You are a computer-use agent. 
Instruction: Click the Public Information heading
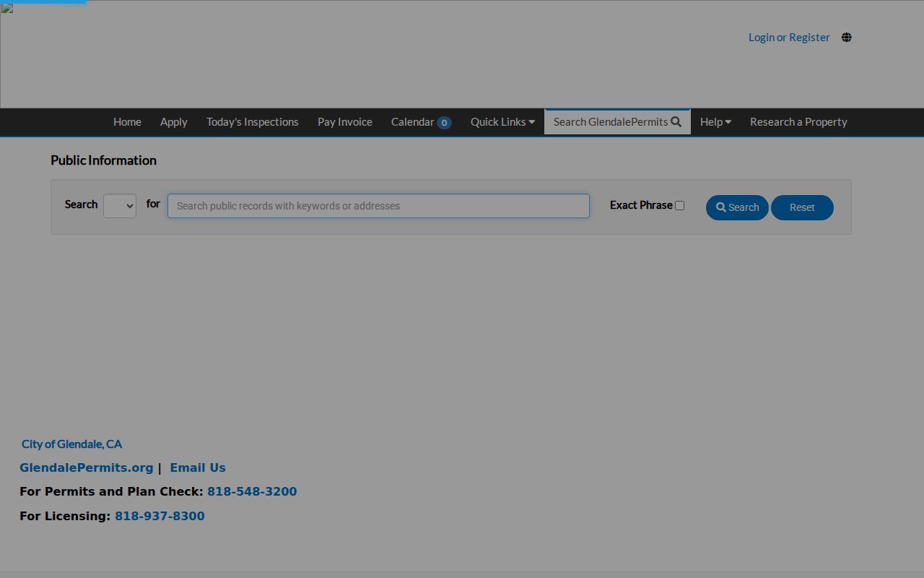[x=103, y=160]
